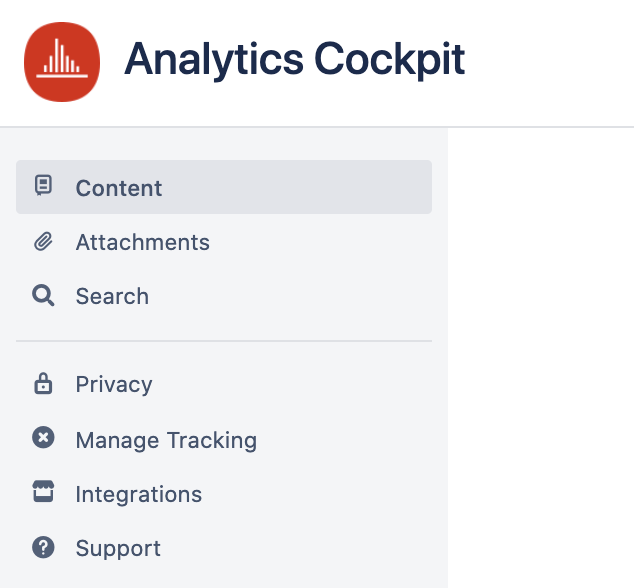Click the Privacy padlock icon

pos(43,384)
